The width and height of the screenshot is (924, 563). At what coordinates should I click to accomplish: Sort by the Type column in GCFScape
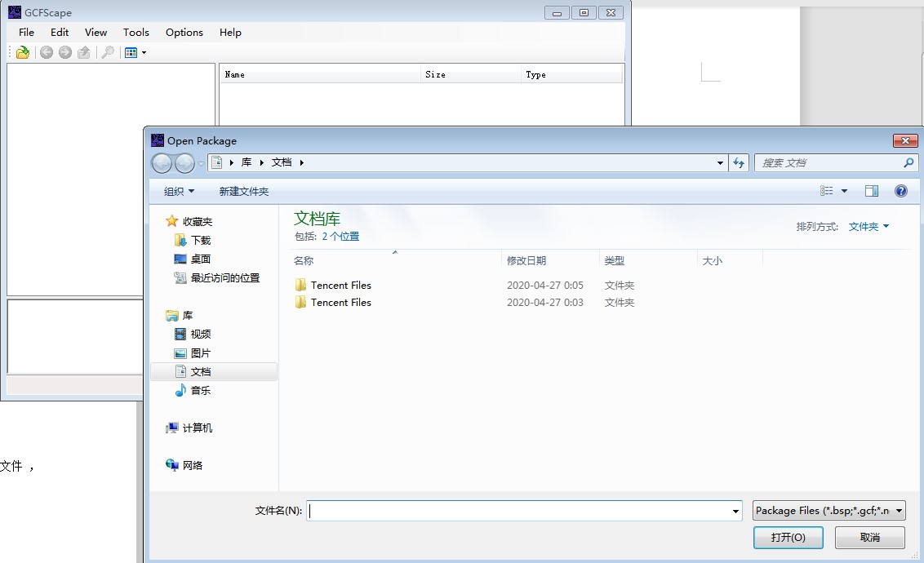tap(571, 74)
